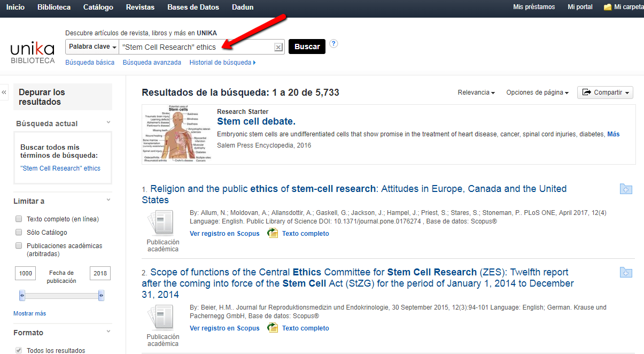Collapse the sidebar with double-arrow icon
The height and width of the screenshot is (354, 644).
(x=4, y=93)
